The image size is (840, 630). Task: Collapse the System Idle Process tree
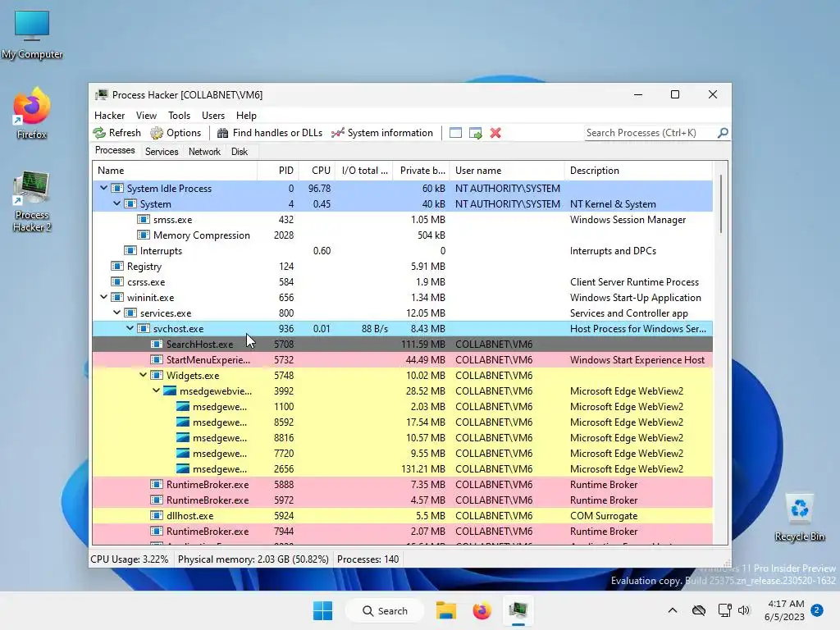tap(104, 188)
